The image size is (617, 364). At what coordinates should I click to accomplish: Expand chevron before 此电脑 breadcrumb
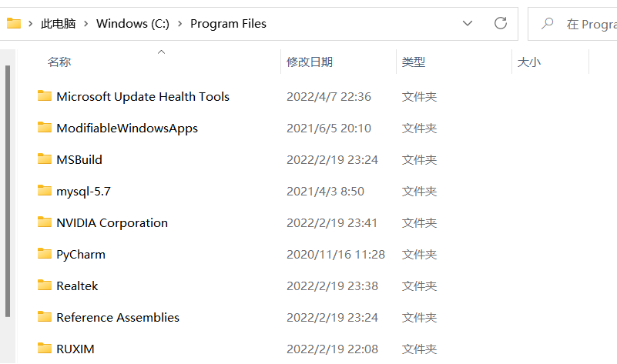pyautogui.click(x=30, y=24)
